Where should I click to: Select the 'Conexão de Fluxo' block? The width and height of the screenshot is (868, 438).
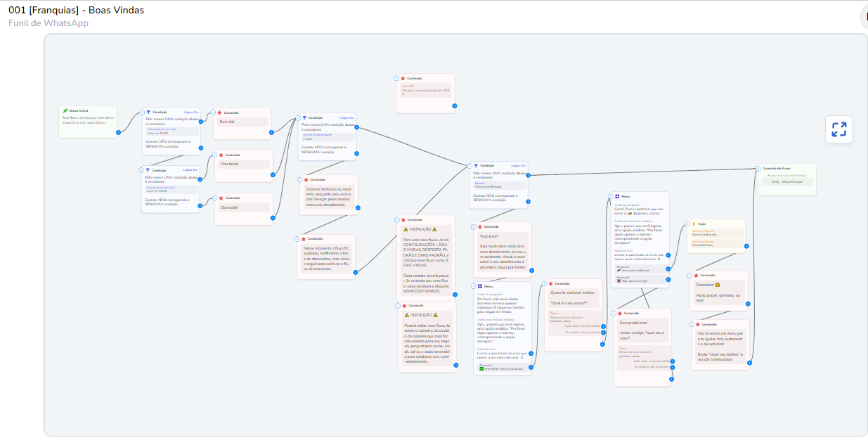(786, 179)
